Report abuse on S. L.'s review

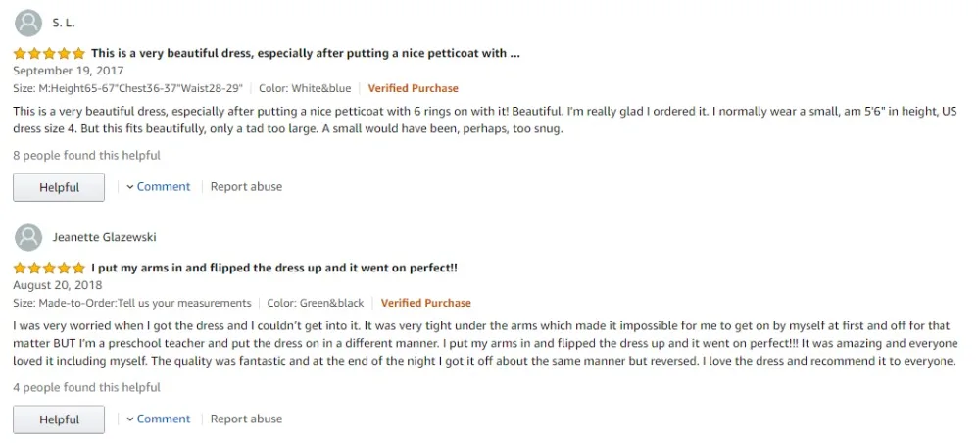click(x=246, y=187)
